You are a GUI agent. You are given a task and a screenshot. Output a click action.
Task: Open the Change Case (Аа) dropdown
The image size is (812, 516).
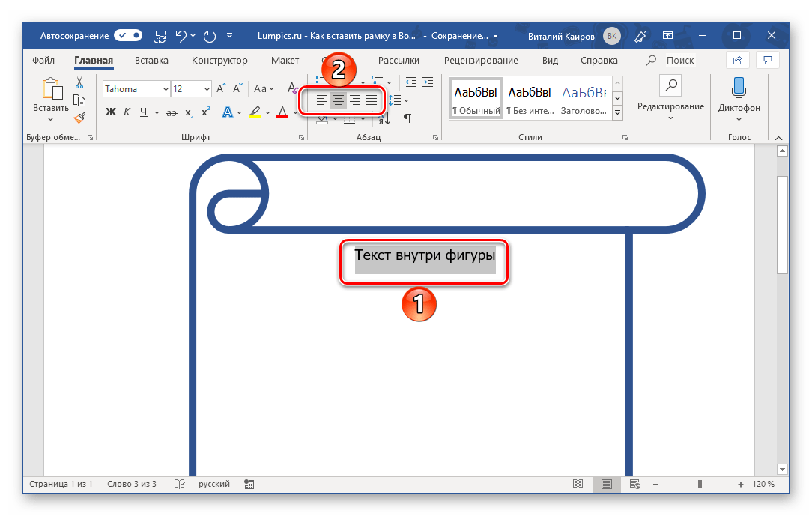click(264, 88)
